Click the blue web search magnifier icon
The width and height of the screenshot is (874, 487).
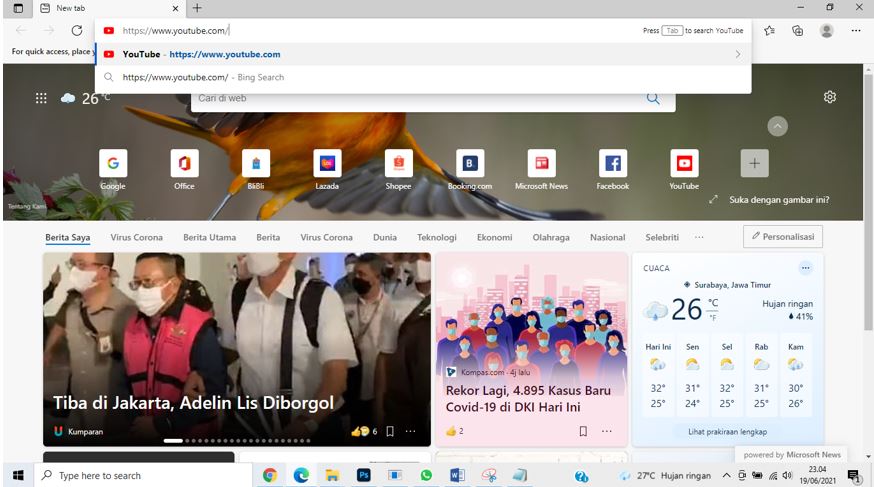pyautogui.click(x=653, y=98)
